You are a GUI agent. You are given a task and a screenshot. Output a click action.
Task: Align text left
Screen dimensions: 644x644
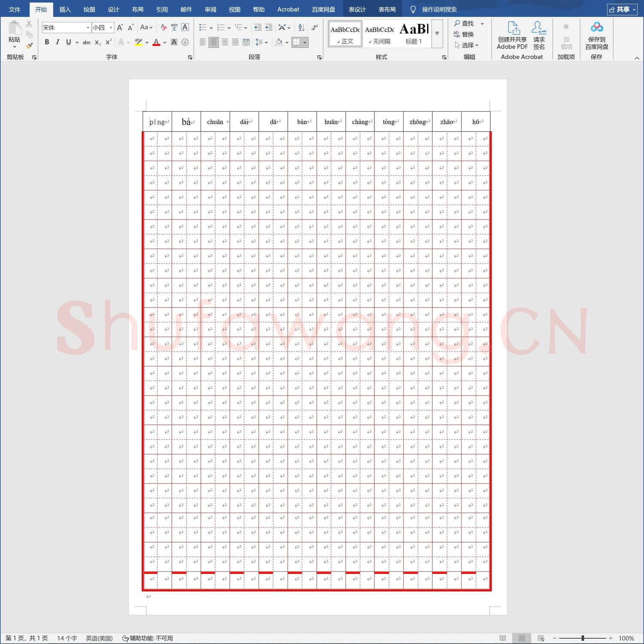tap(203, 42)
